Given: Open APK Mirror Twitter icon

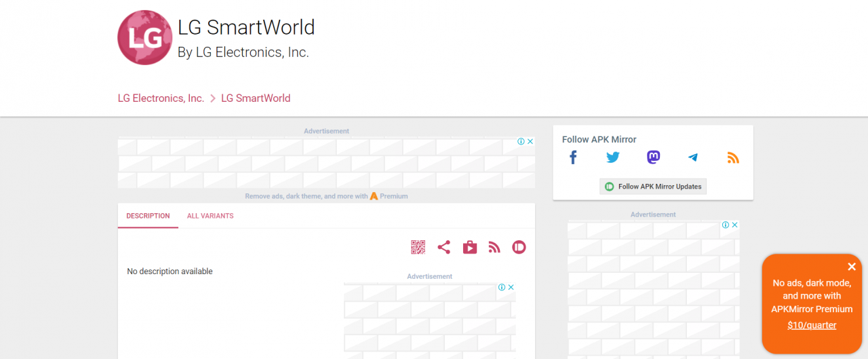Looking at the screenshot, I should click(x=613, y=157).
